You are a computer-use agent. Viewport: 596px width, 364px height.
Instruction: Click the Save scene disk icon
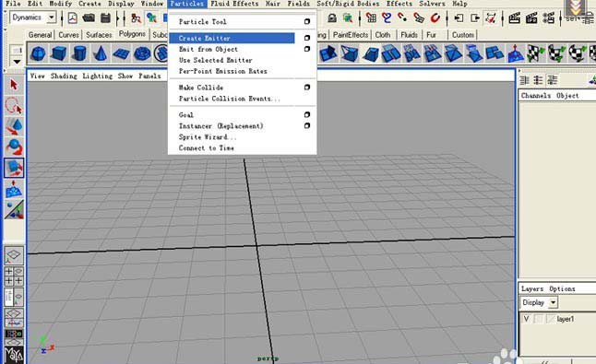coord(105,18)
